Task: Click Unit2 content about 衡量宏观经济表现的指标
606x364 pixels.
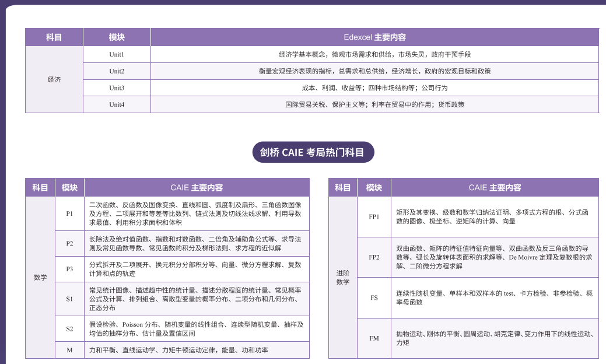Action: pyautogui.click(x=374, y=71)
